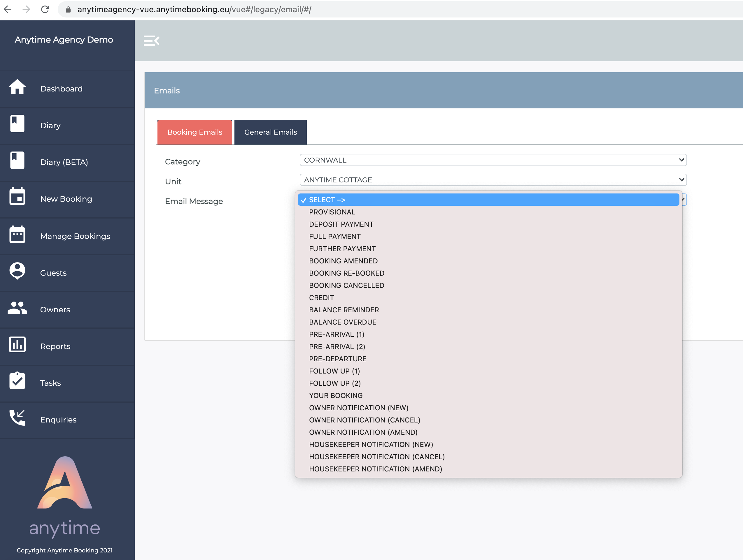
Task: Select PRE-DEPARTURE option
Action: [488, 359]
